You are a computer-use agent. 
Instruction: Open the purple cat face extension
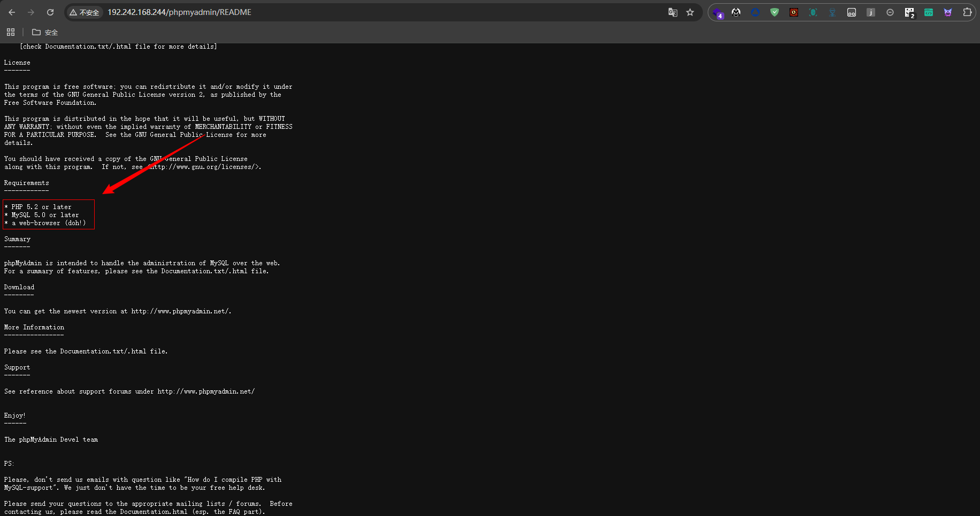(948, 12)
